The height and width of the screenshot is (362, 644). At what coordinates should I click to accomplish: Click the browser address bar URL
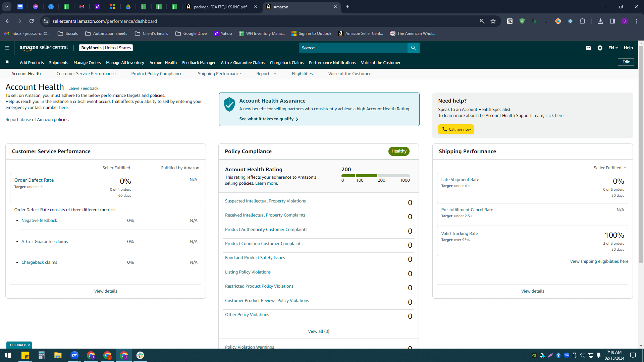coord(105,21)
